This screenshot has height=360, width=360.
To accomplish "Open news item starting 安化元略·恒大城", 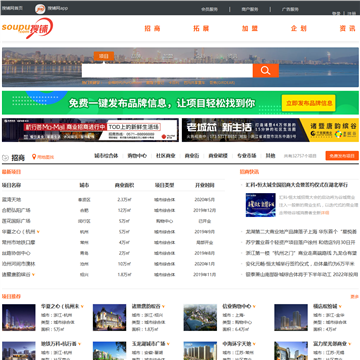I will point(300,264).
